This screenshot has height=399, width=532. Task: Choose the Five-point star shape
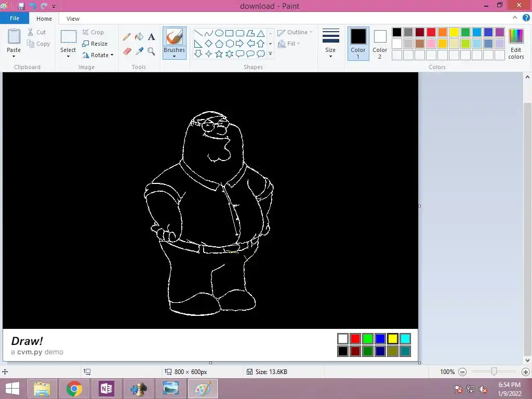[x=219, y=54]
